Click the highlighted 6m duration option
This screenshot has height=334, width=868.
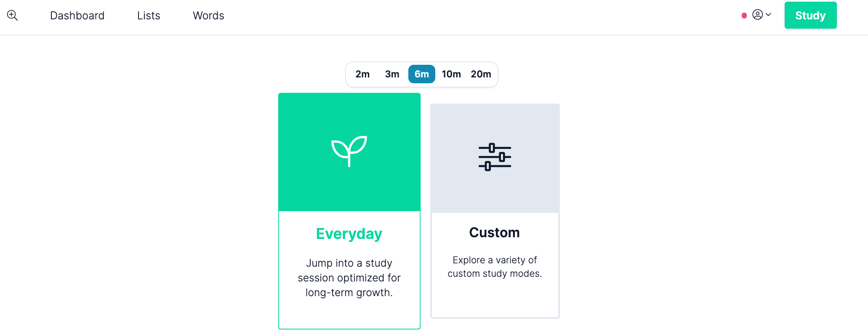tap(422, 74)
